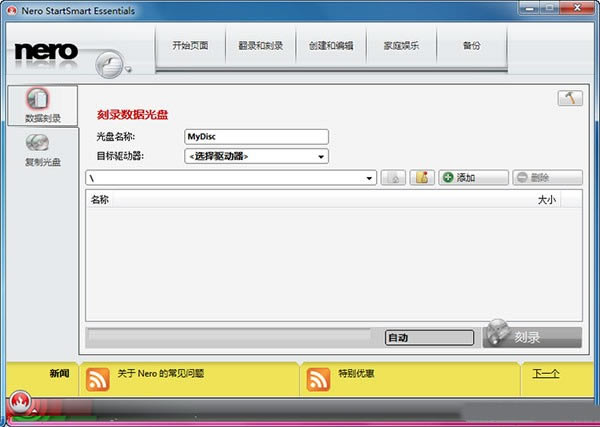
Task: Click the new folder icon button
Action: (x=422, y=178)
